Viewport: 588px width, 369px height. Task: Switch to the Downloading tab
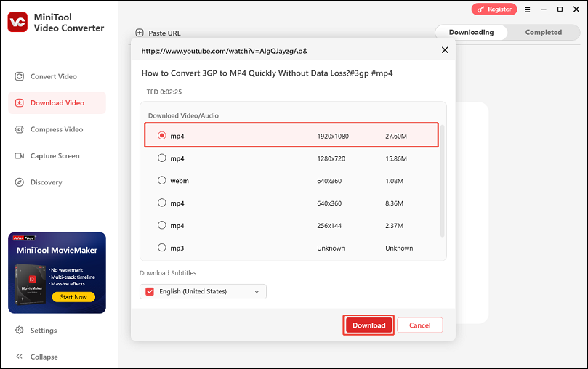(x=471, y=32)
